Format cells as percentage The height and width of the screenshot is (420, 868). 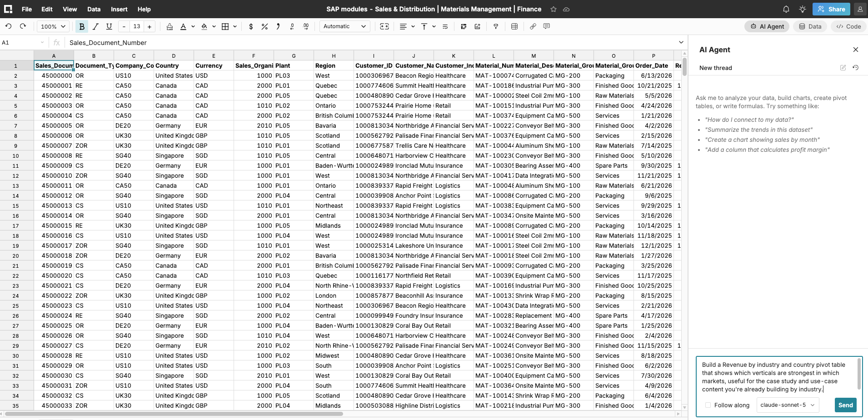[264, 26]
